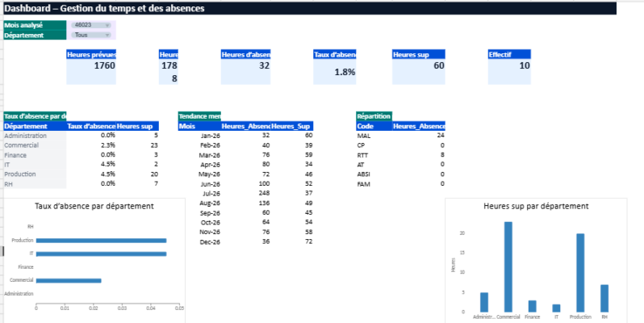Click the Administration column in the Heures sup chart

coord(484,302)
